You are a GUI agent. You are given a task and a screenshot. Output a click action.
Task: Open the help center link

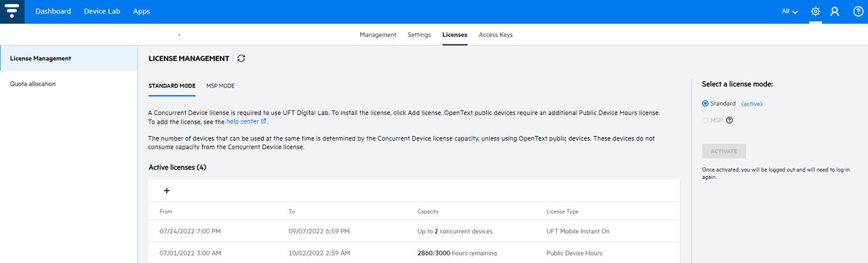pos(243,121)
